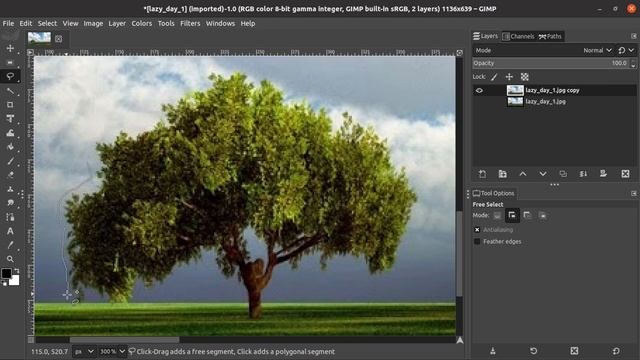Screen dimensions: 640x360
Task: Click the background color swatch
Action: [x=15, y=281]
